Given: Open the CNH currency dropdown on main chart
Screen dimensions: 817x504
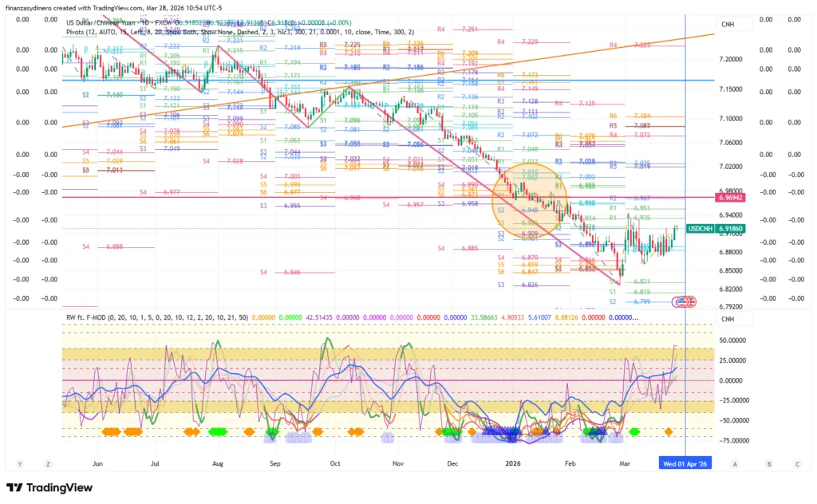Looking at the screenshot, I should 728,25.
